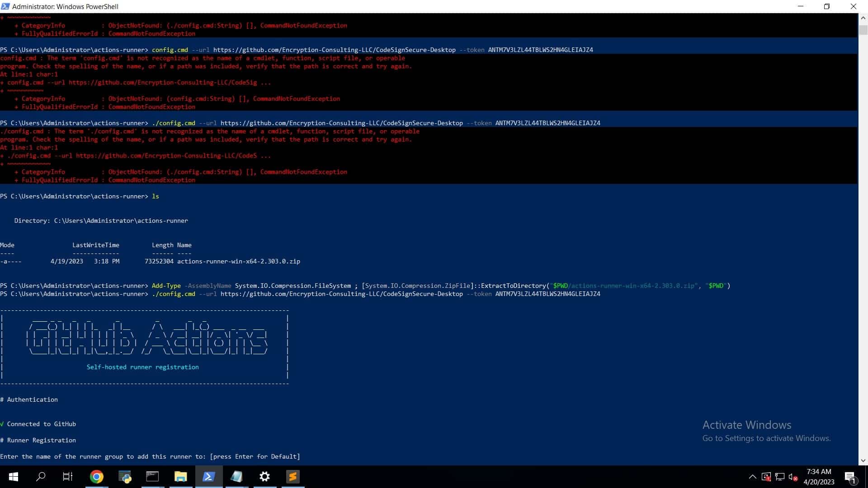Expand hidden system tray icons chevron
868x488 pixels.
pyautogui.click(x=752, y=477)
